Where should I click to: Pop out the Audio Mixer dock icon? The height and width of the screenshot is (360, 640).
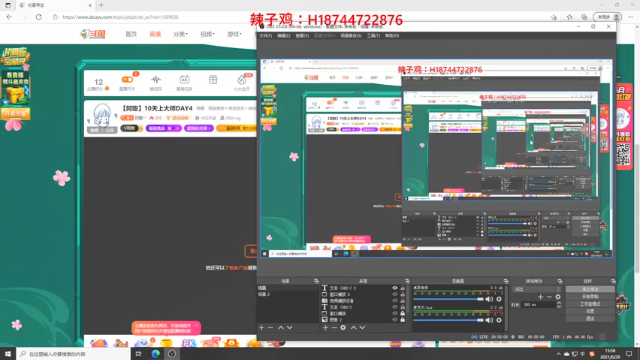pyautogui.click(x=506, y=281)
